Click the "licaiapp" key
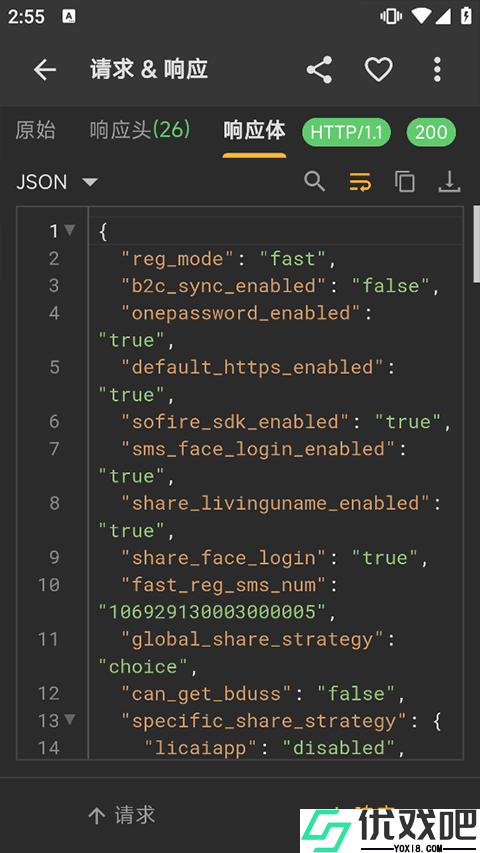This screenshot has height=853, width=480. pyautogui.click(x=201, y=749)
